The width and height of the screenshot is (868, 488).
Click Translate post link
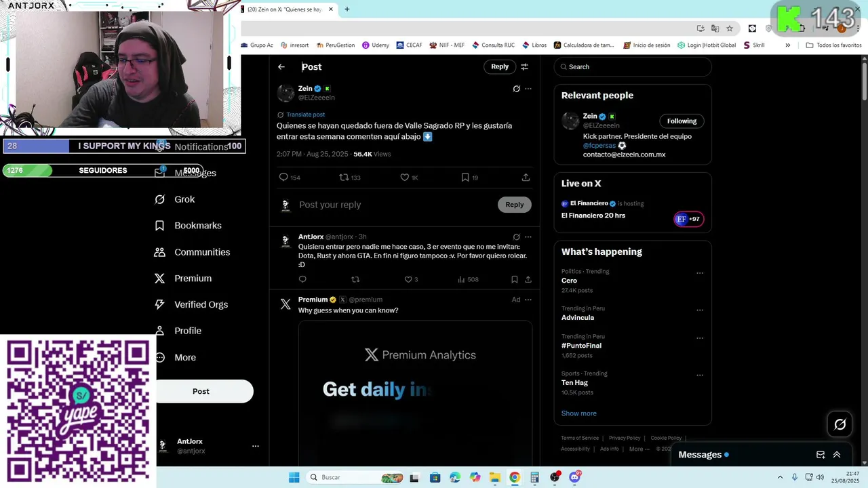tap(305, 115)
